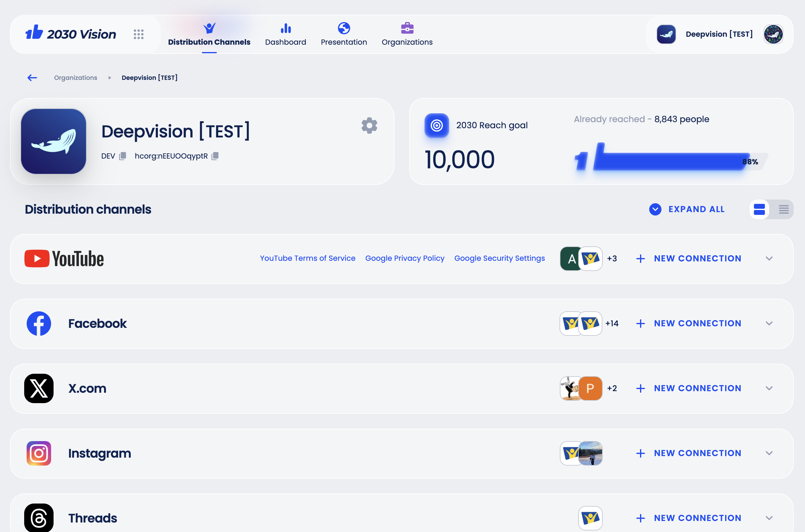Click the Facebook logo icon
The width and height of the screenshot is (805, 532).
click(39, 324)
